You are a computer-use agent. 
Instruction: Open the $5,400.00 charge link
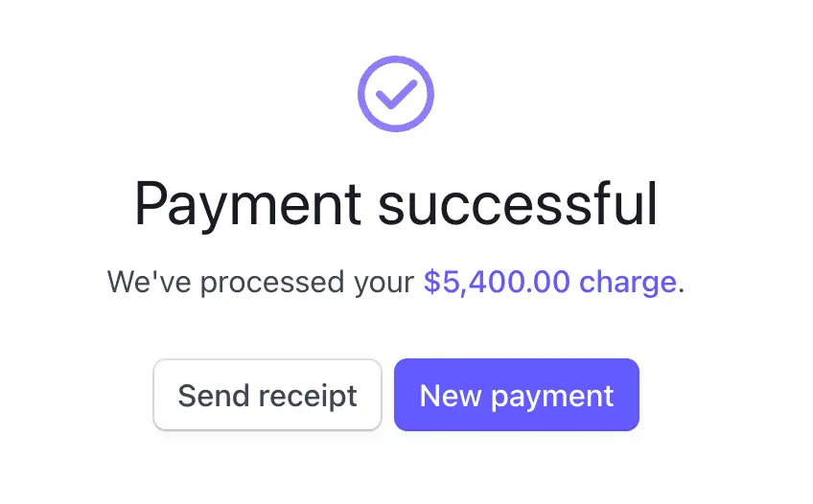[x=549, y=283]
